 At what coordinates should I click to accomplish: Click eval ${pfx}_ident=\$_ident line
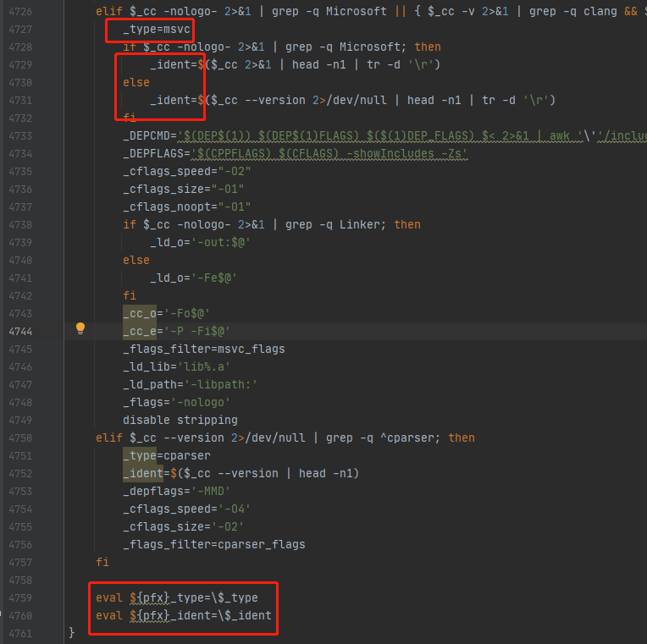(x=184, y=615)
